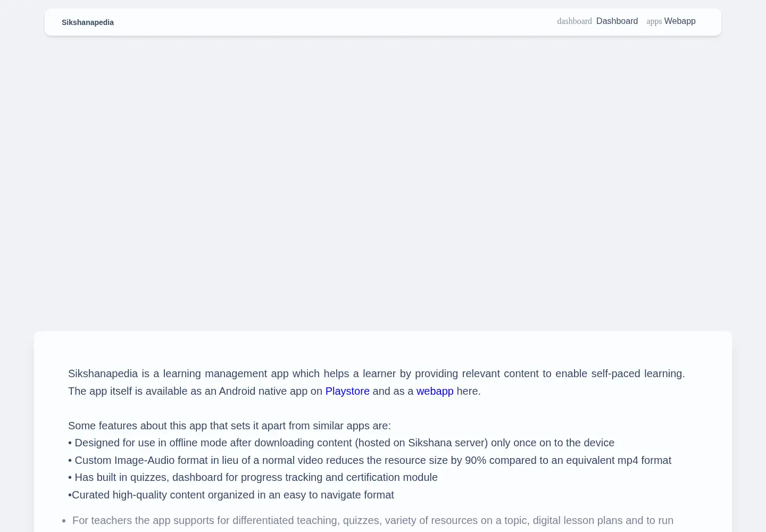Click the 'For teachers the app supports' bullet

click(373, 520)
